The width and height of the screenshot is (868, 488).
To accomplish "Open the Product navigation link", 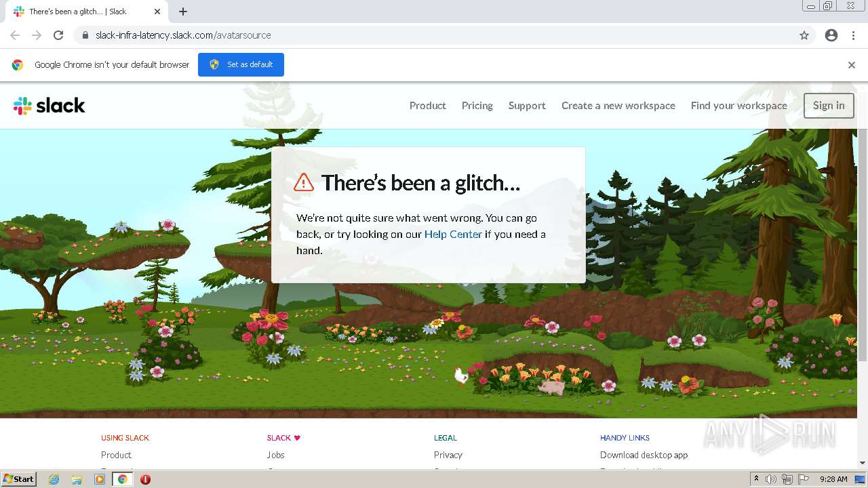I will (427, 106).
